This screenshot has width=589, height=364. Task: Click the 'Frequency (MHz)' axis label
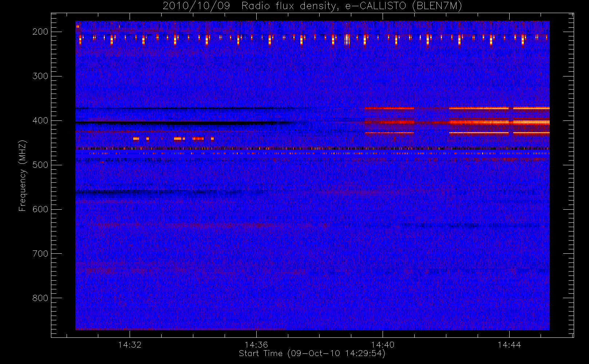pos(22,175)
